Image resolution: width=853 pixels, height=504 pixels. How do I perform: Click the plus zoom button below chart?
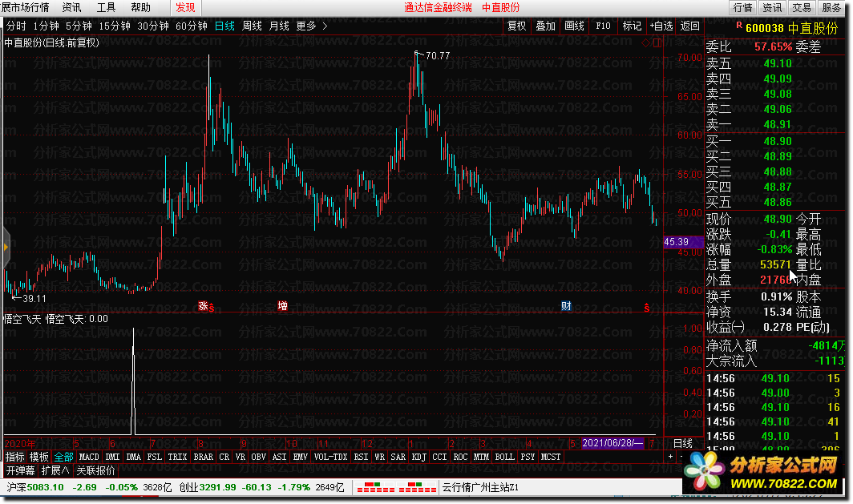click(x=670, y=457)
